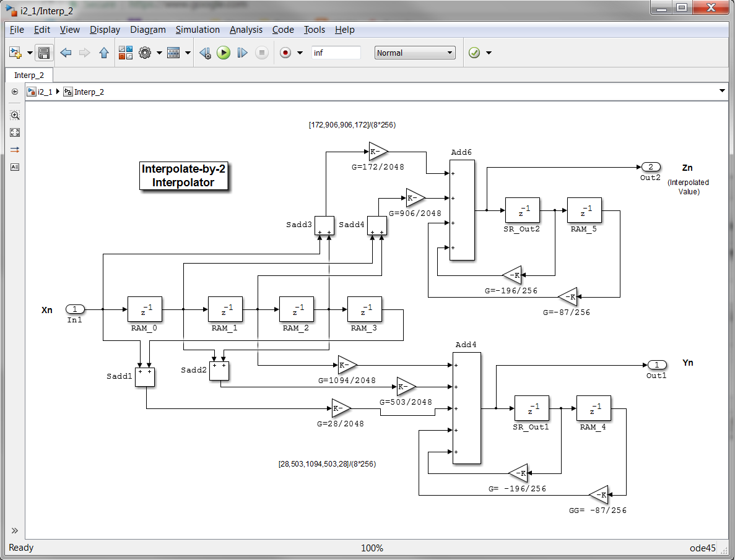
Task: Select the In1 input port block
Action: (75, 309)
